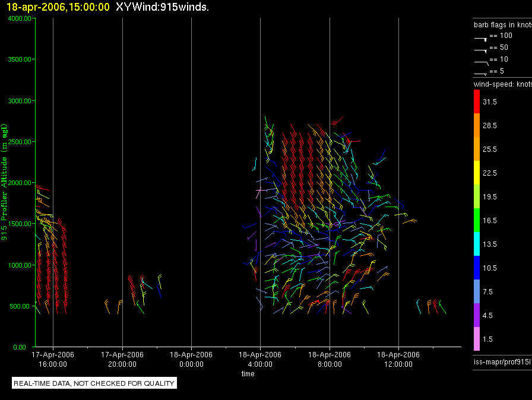Click the 4000.00 altitude axis label
The image size is (532, 400).
tap(20, 18)
